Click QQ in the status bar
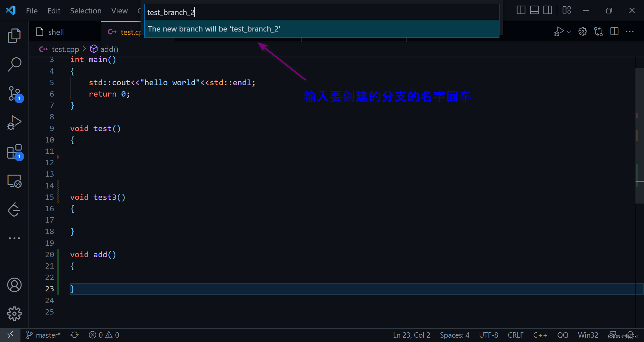Screen dimensions: 644x342 [x=562, y=335]
